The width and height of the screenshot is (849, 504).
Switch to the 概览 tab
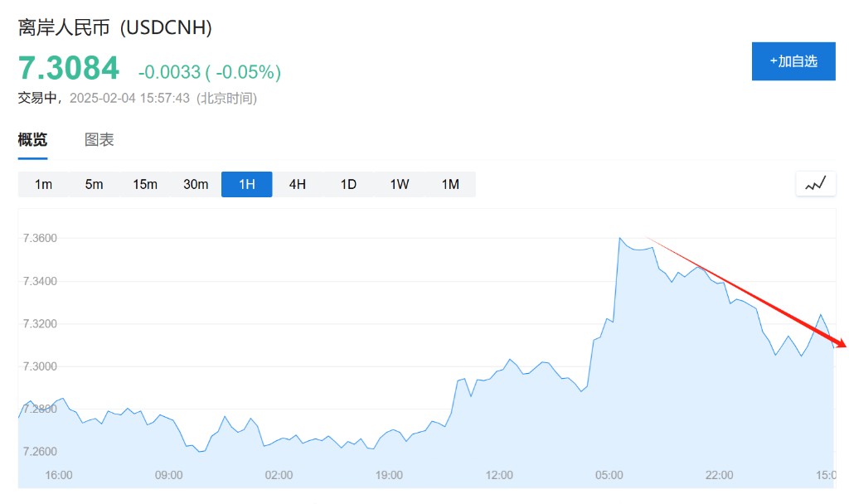pyautogui.click(x=32, y=140)
